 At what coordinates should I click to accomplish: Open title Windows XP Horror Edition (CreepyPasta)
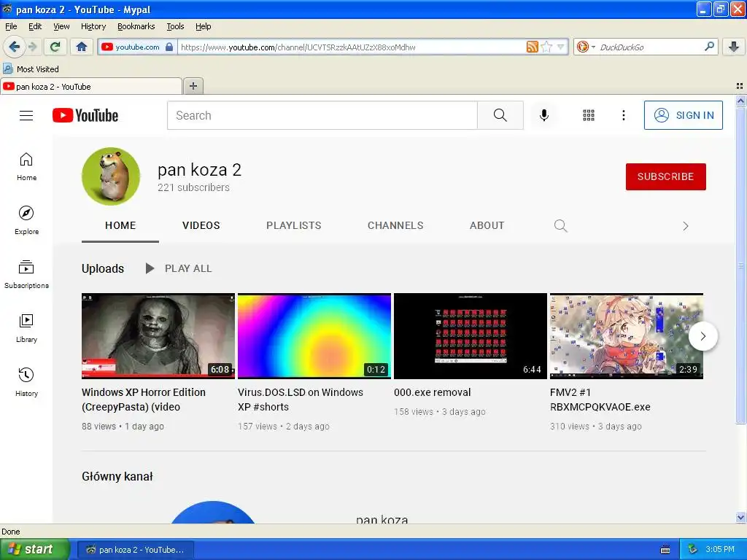tap(144, 400)
